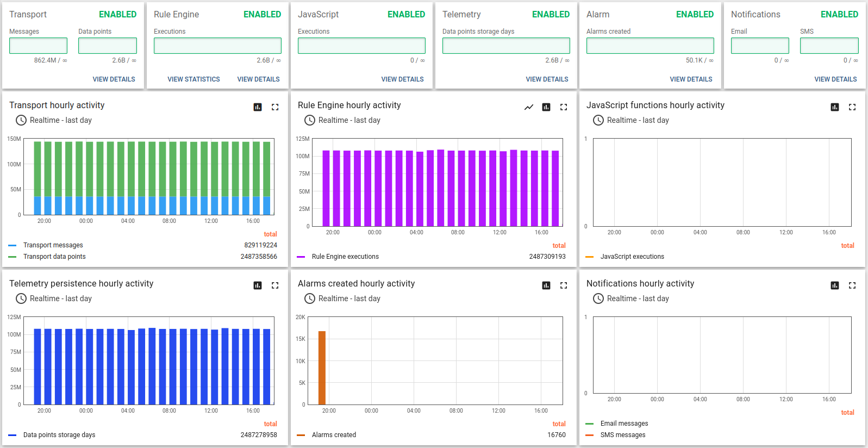Toggle SMS messages series in legend
This screenshot has width=868, height=448.
click(622, 435)
